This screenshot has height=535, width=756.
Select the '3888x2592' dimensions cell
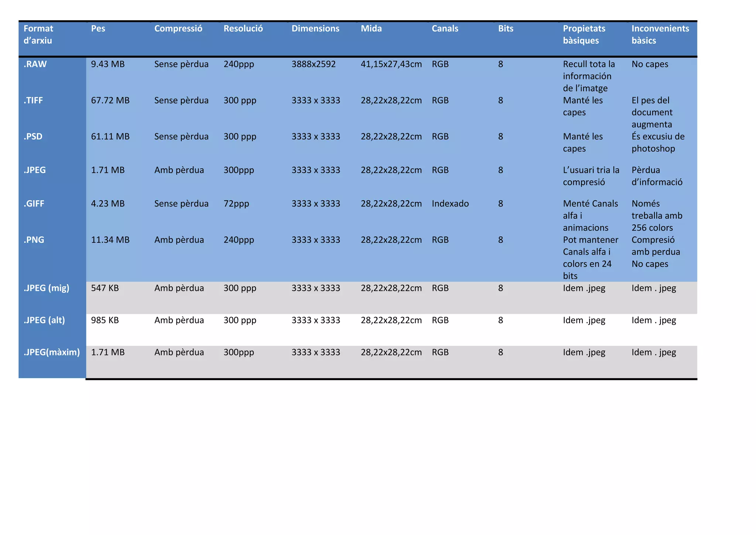point(313,64)
